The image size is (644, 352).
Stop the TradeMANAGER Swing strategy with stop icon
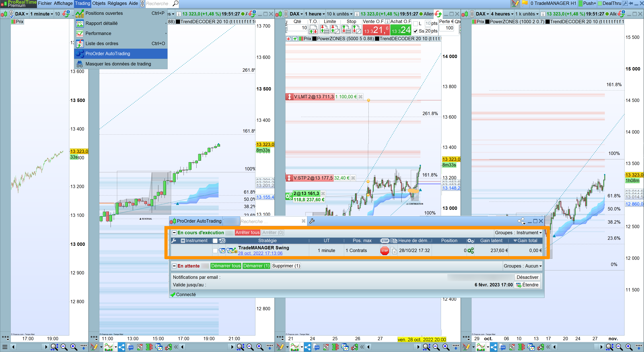(x=384, y=250)
